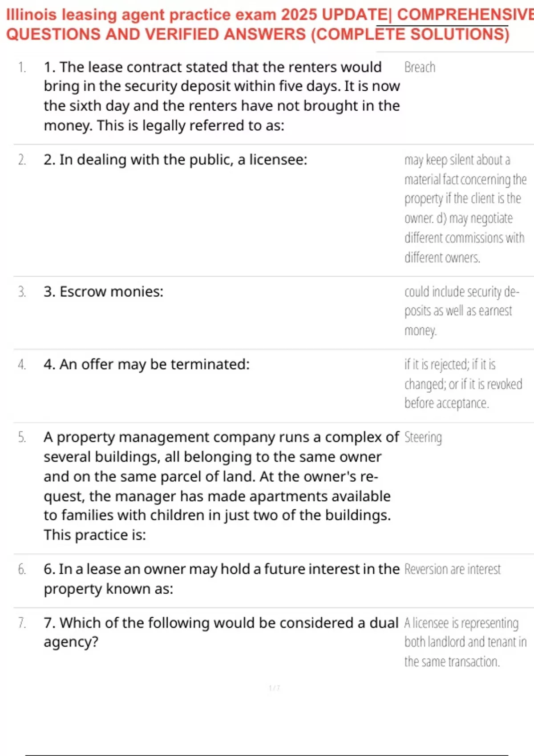Select question 4 "An offer may be terminated"
The width and height of the screenshot is (534, 756).
[x=146, y=364]
